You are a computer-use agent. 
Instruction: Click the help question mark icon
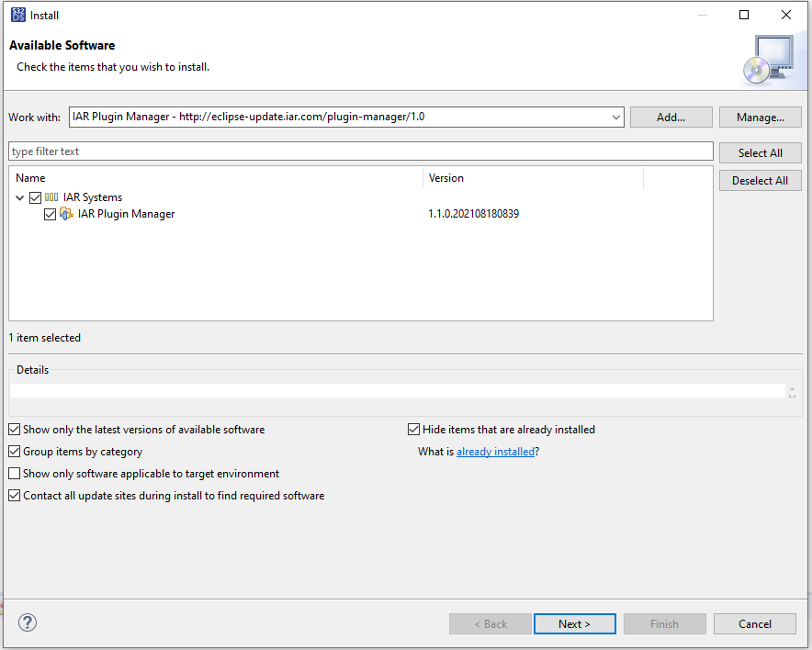(x=28, y=623)
